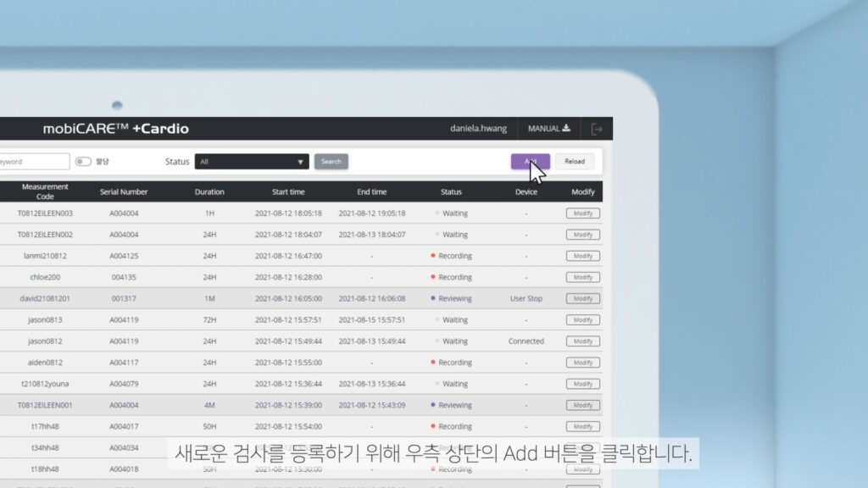Click the Search button
868x488 pixels.
point(331,162)
